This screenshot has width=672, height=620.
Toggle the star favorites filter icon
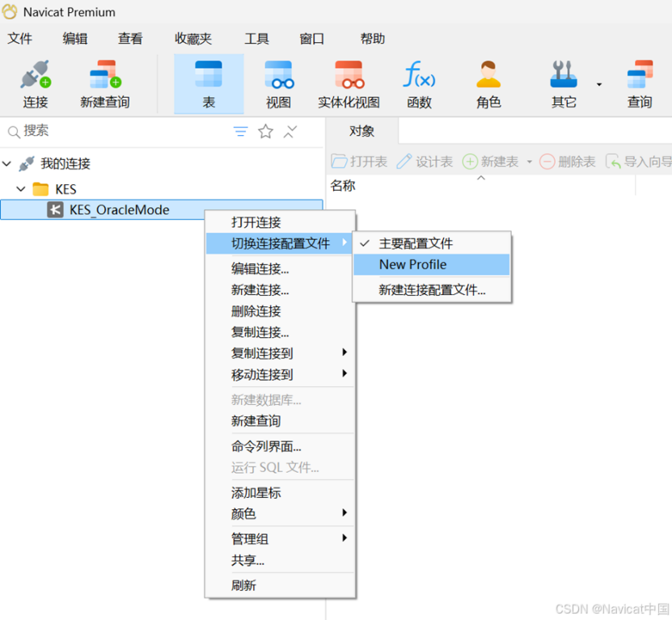265,132
